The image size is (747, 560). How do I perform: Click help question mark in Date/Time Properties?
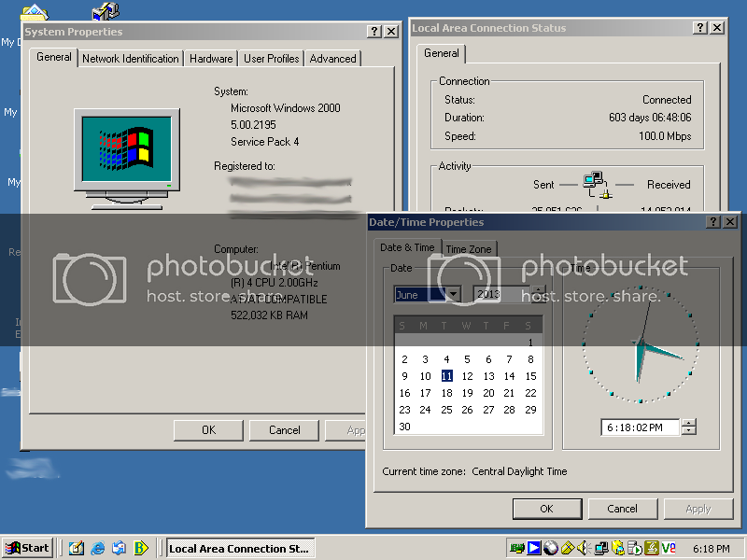pos(713,222)
